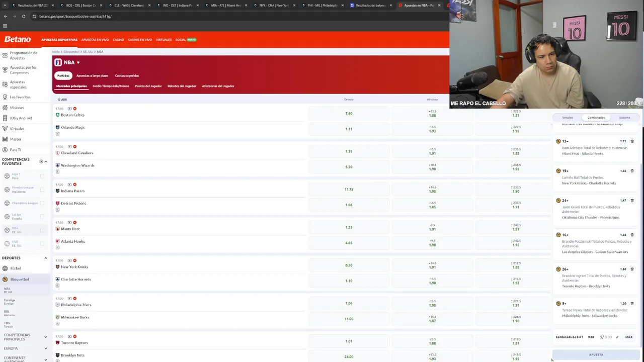The image size is (644, 362).
Task: Open Rebotes del Jugador market tab
Action: [x=182, y=86]
